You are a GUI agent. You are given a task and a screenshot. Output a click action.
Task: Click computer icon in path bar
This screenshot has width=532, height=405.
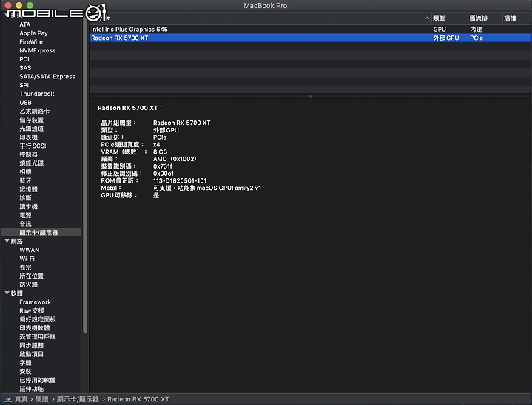[x=8, y=399]
